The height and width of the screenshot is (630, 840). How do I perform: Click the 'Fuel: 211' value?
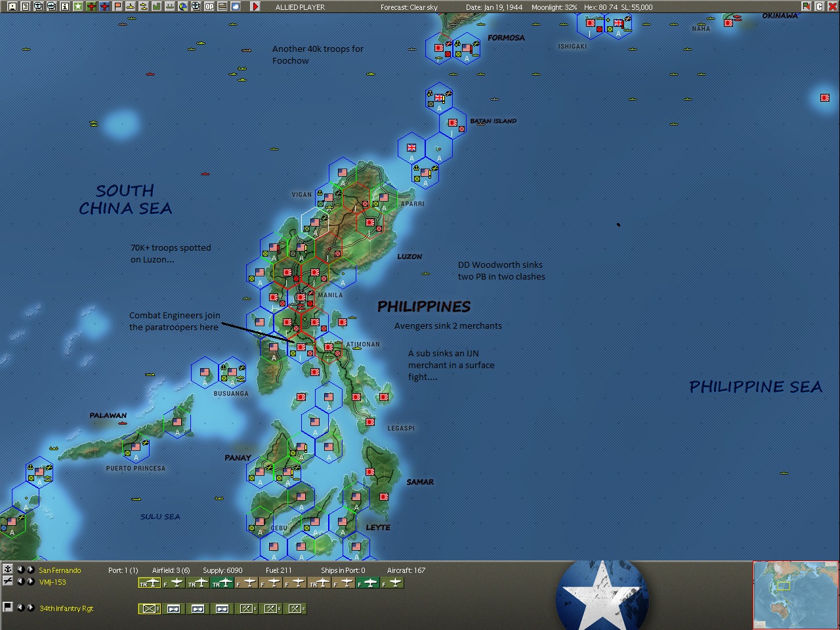click(279, 570)
